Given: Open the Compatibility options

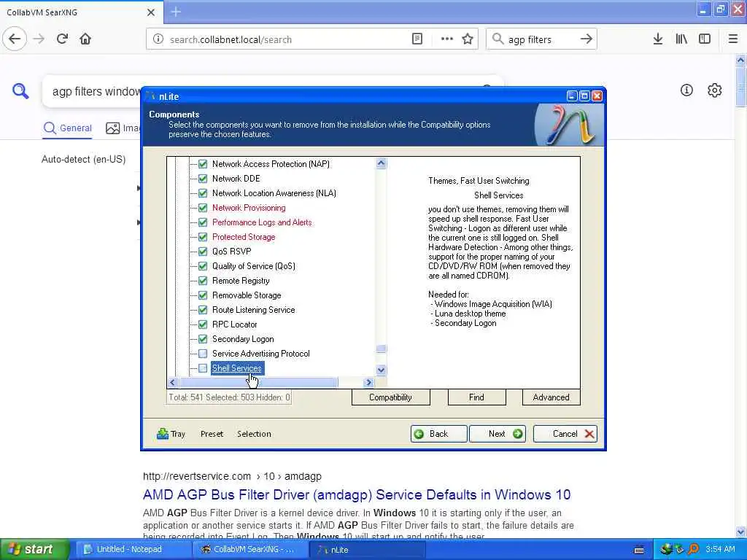Looking at the screenshot, I should [391, 397].
